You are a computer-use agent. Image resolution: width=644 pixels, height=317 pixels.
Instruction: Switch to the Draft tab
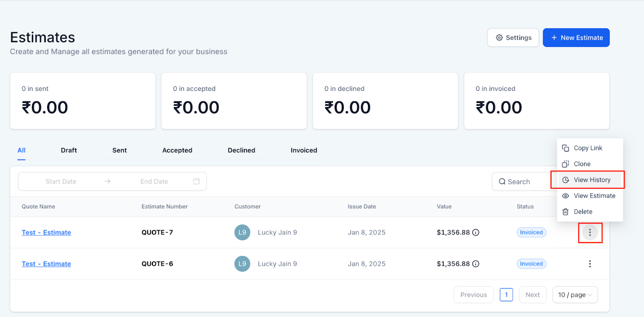pos(69,150)
